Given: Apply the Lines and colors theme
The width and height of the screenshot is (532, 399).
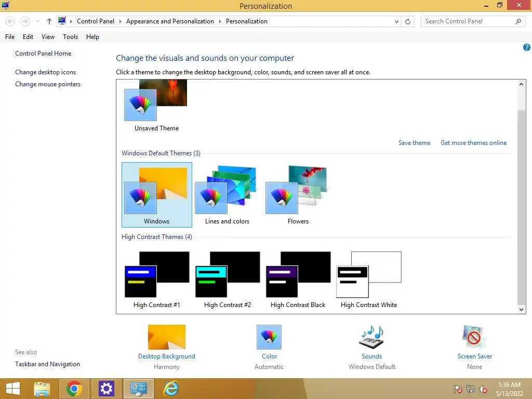Looking at the screenshot, I should (x=228, y=195).
